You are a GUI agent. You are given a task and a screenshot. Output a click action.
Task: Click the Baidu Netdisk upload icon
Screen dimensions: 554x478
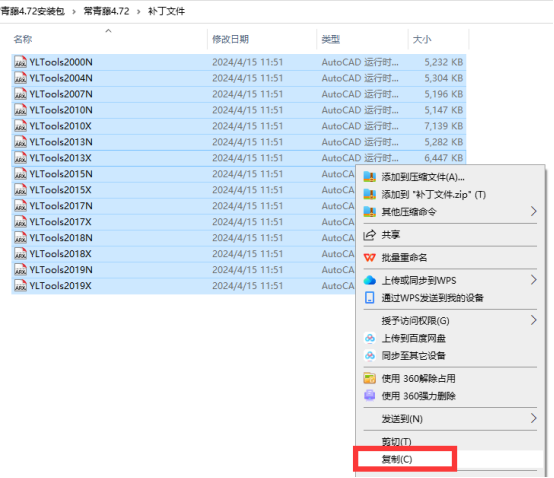pyautogui.click(x=370, y=338)
